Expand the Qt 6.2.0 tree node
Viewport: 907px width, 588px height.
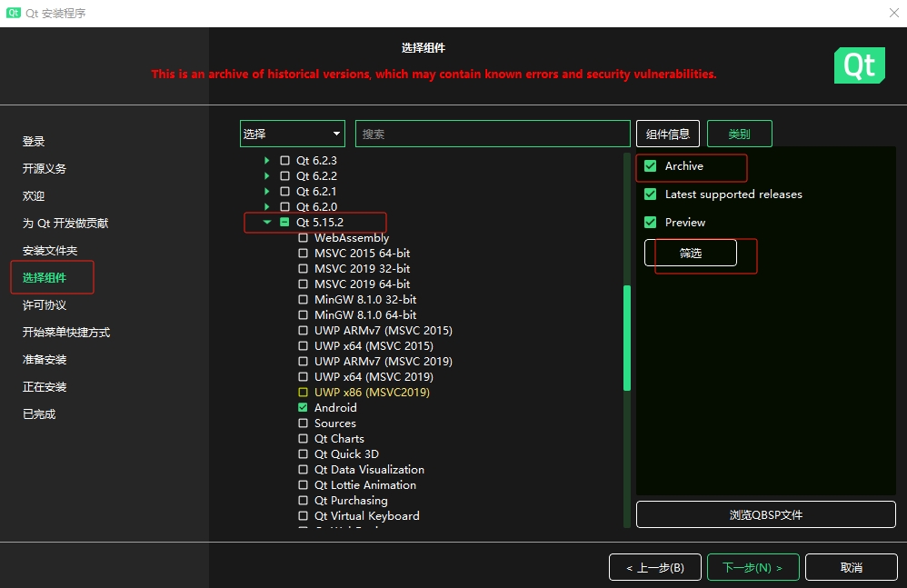pyautogui.click(x=266, y=206)
